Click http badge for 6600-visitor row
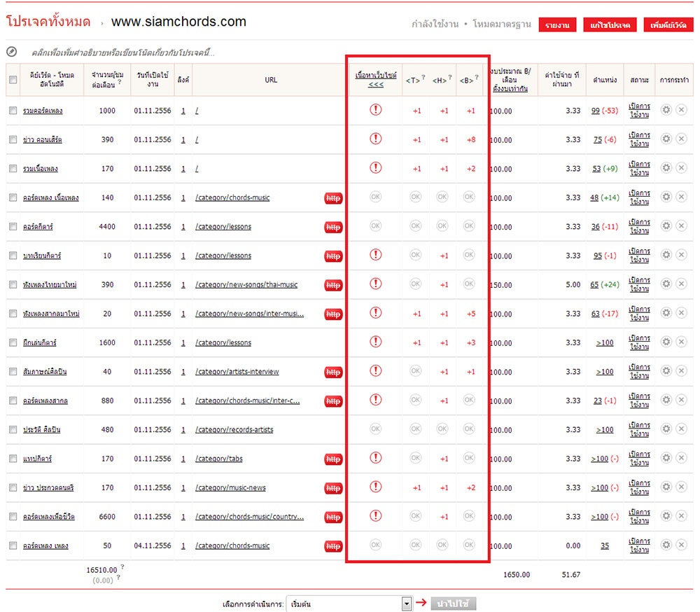700x612 pixels. click(333, 517)
